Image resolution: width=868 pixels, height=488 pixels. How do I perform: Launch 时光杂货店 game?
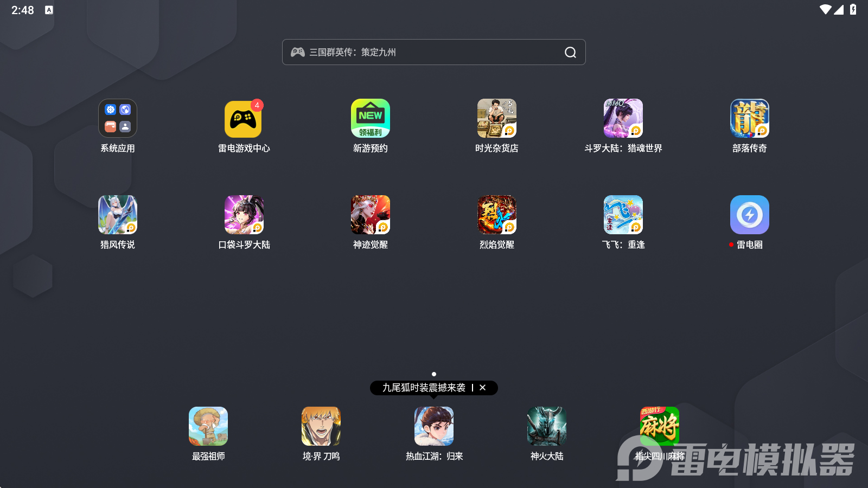click(497, 118)
